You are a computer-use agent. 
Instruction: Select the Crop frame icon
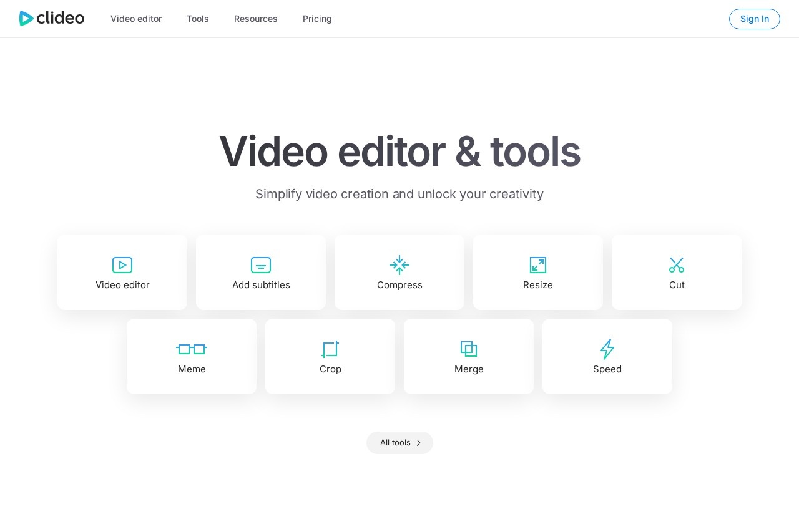pos(330,349)
